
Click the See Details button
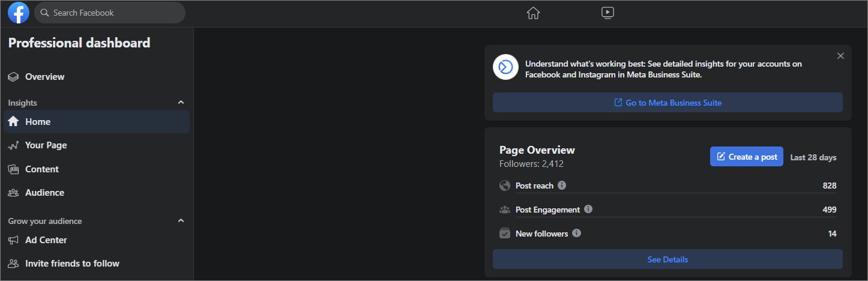[668, 259]
